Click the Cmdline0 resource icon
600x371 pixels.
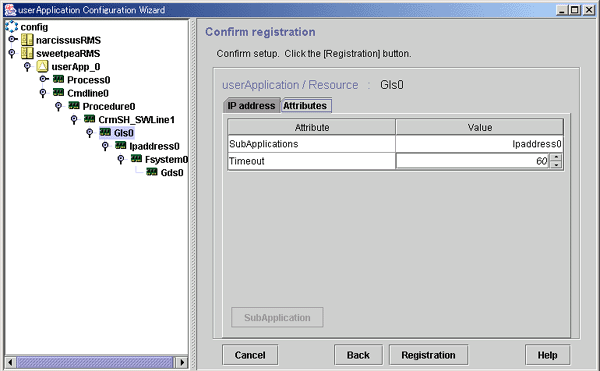point(59,93)
